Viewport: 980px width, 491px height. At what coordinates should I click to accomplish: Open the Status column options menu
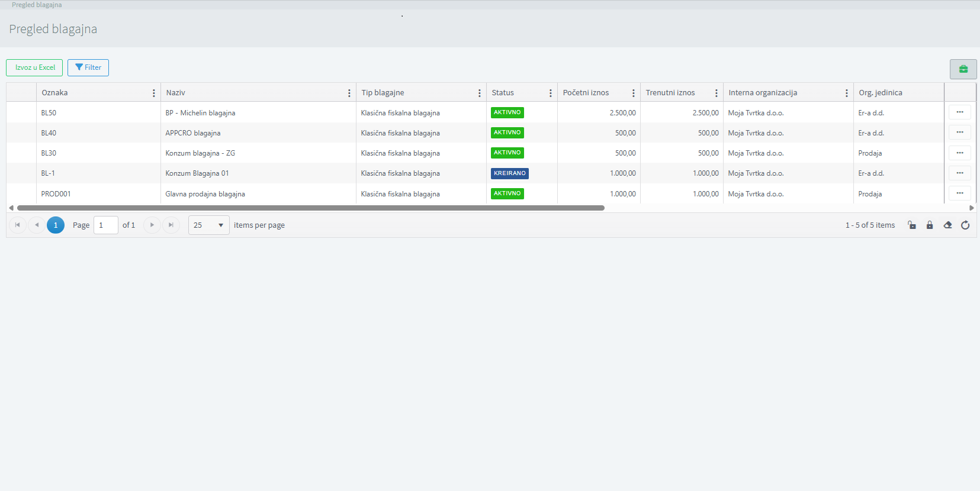tap(551, 93)
